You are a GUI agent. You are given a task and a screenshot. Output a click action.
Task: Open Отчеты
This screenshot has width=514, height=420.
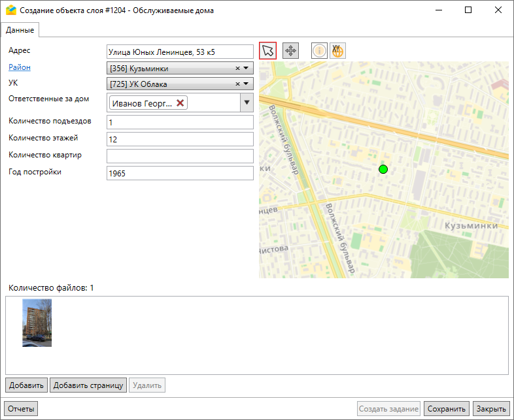21,409
